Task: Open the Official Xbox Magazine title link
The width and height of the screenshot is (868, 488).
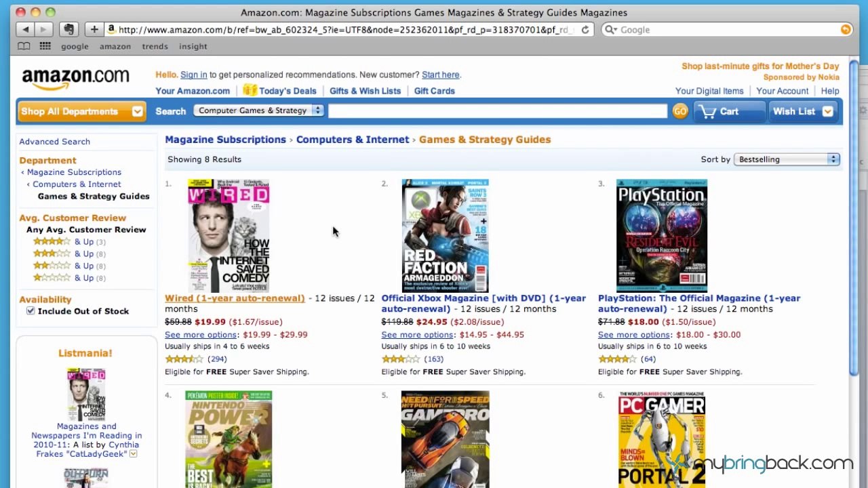Action: (x=484, y=304)
